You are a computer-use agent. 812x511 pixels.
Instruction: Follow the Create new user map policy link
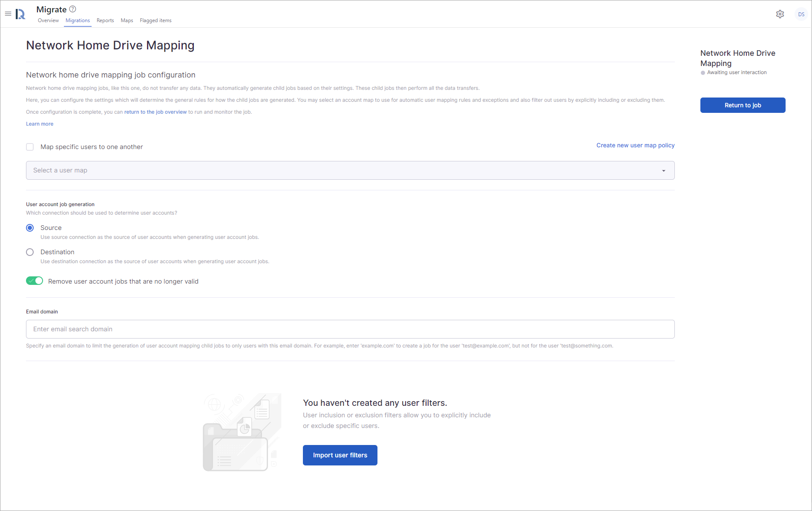[x=635, y=145]
